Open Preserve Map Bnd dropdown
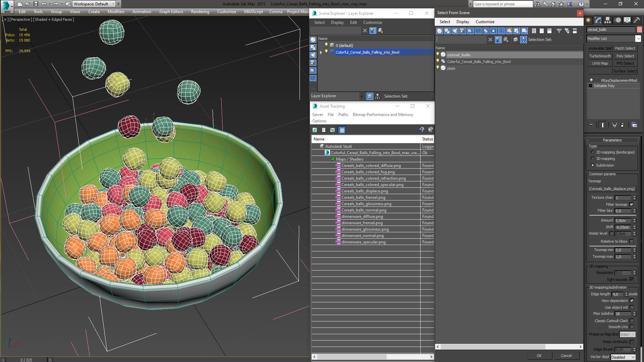This screenshot has height=362, width=644. click(x=627, y=335)
